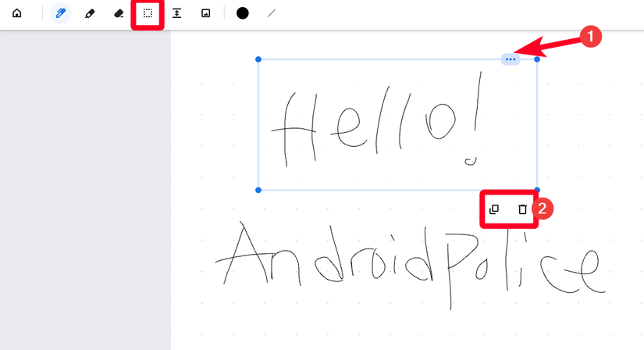Change the pen stroke thickness

click(272, 13)
